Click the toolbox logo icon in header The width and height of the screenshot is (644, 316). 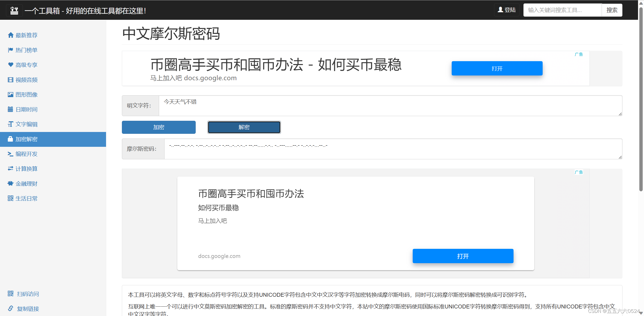click(14, 10)
